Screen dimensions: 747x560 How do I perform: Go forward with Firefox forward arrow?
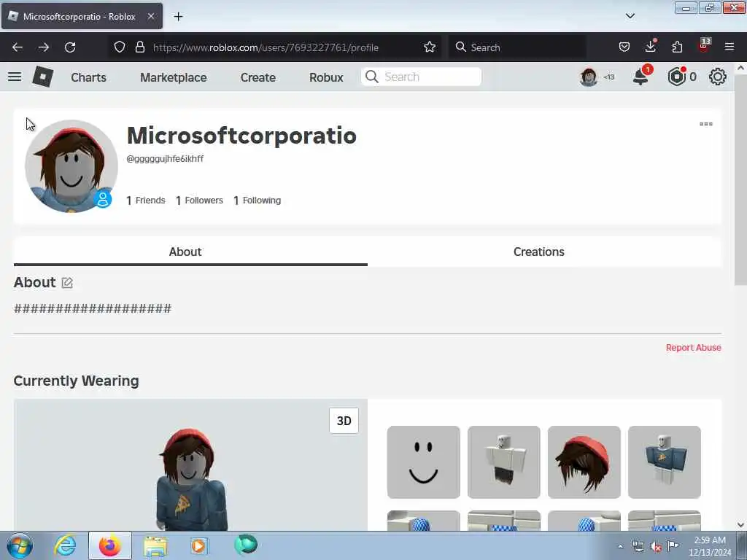(44, 47)
